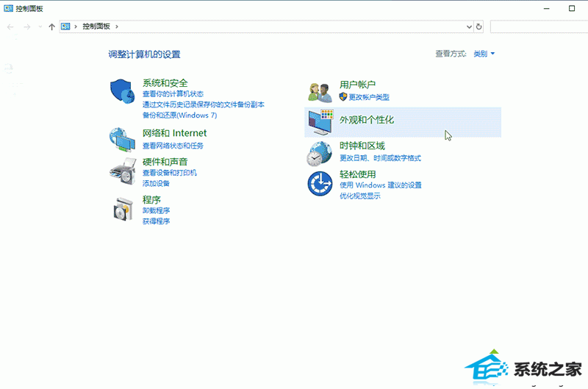
Task: Click 添加设备 link
Action: (156, 183)
